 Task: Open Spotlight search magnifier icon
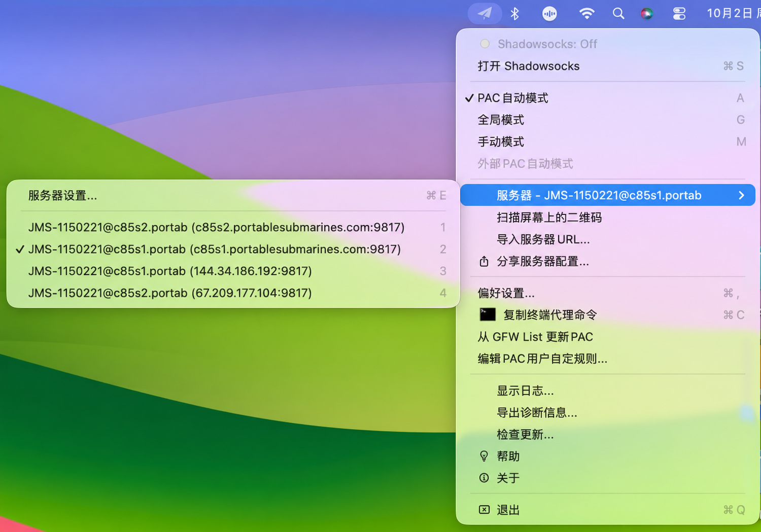click(x=618, y=14)
